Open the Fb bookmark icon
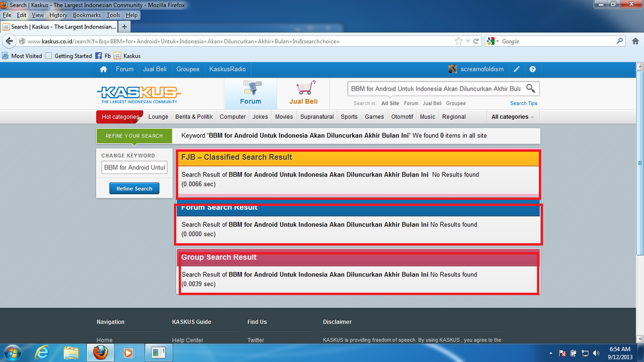644x362 pixels. [x=103, y=56]
